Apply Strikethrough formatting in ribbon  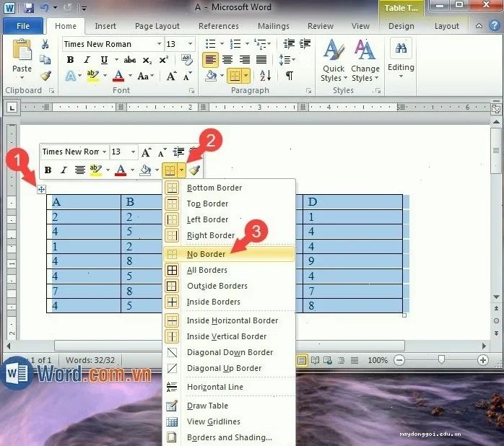pos(130,60)
